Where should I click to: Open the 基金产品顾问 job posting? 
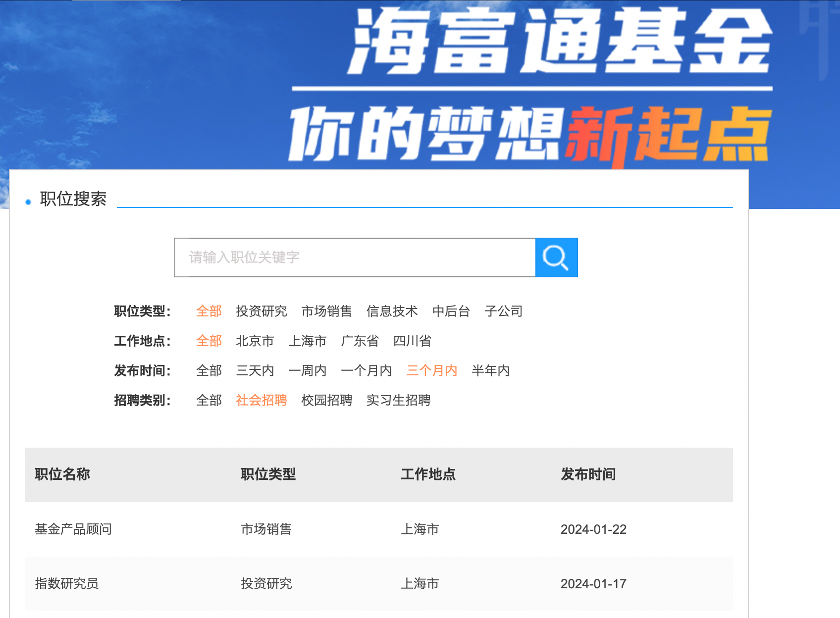(x=72, y=529)
